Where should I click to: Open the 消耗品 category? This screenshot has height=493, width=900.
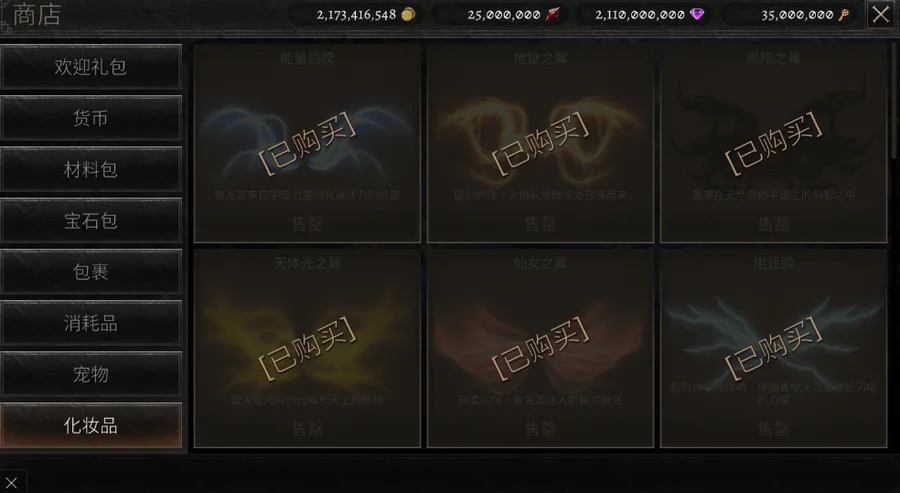coord(91,323)
